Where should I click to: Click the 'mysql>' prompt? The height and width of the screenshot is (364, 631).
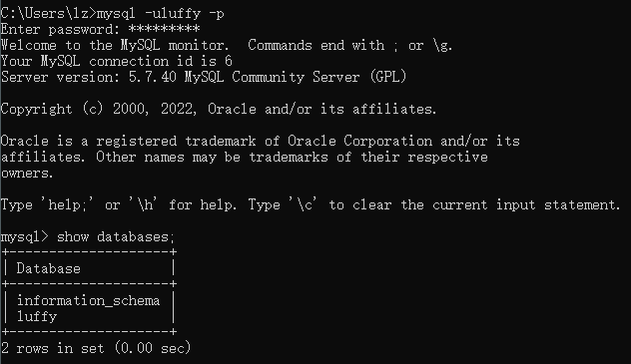click(x=24, y=237)
